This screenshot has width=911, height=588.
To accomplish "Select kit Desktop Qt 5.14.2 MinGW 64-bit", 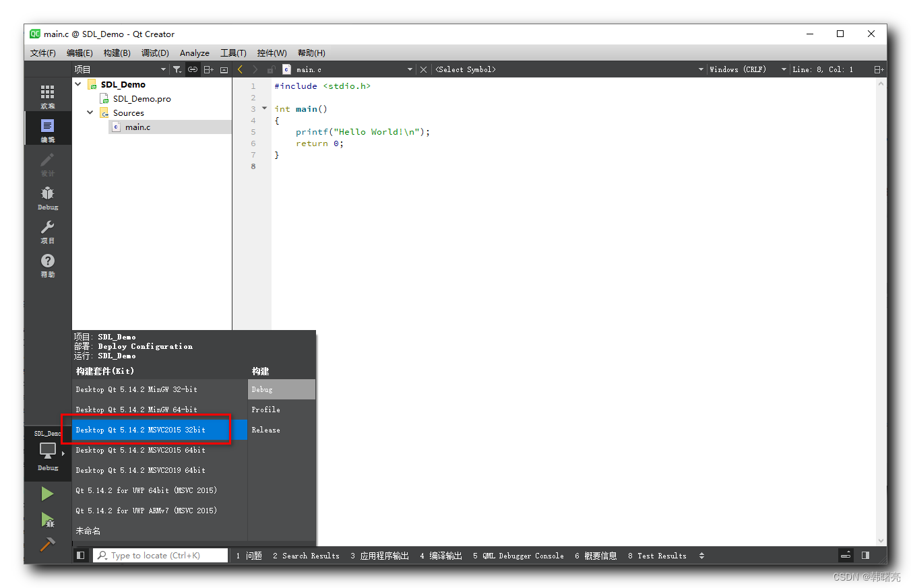I will pos(160,410).
